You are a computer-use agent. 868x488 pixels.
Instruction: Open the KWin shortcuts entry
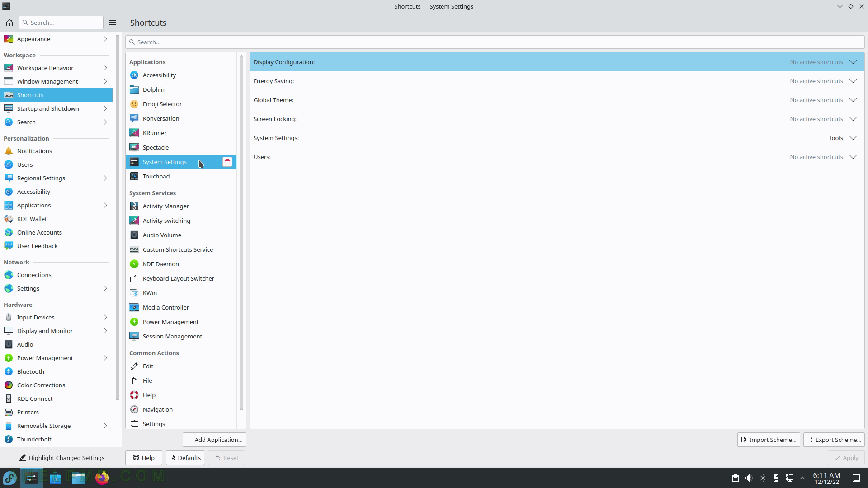[x=181, y=293]
